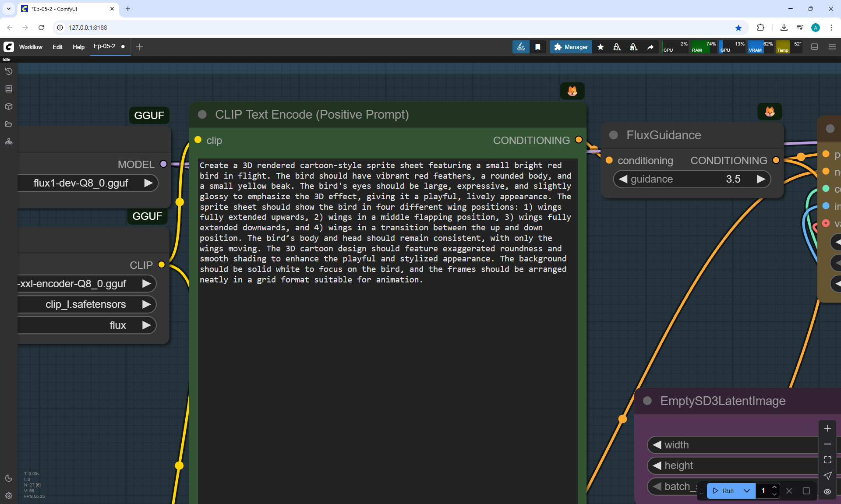Open the Run button dropdown arrow

tap(746, 491)
